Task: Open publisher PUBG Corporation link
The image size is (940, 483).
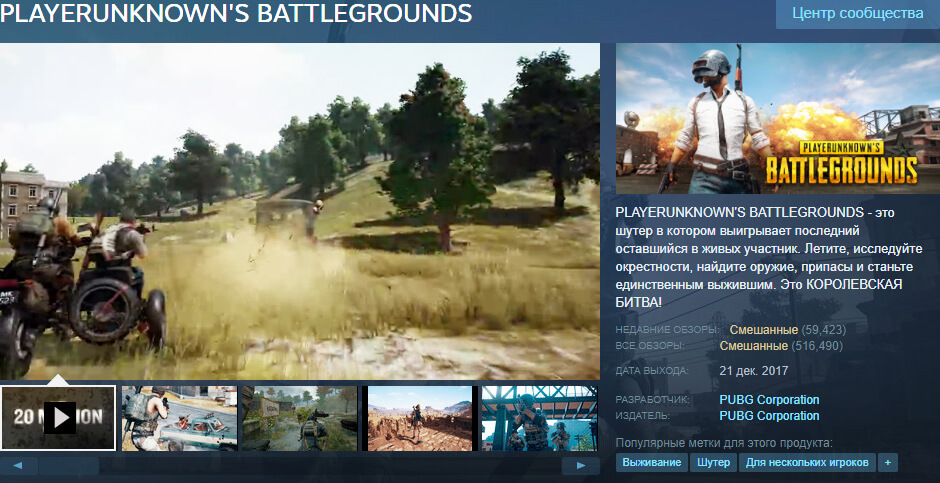Action: (769, 416)
